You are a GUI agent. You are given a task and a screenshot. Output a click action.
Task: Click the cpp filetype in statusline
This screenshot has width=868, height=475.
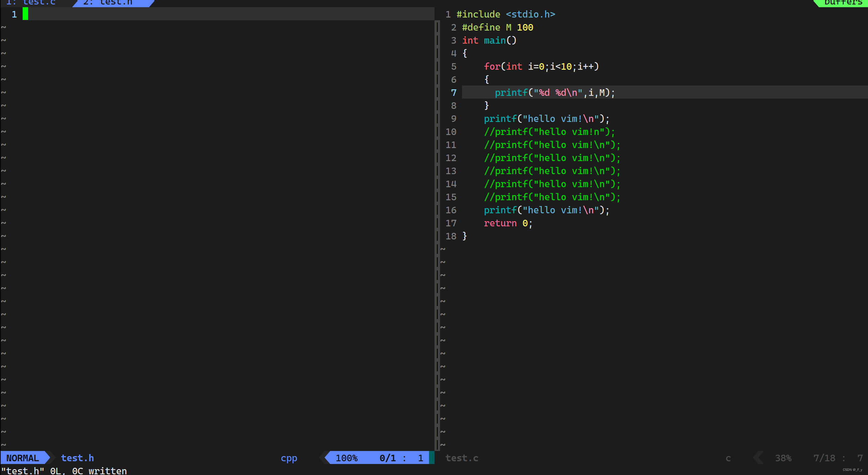click(289, 458)
